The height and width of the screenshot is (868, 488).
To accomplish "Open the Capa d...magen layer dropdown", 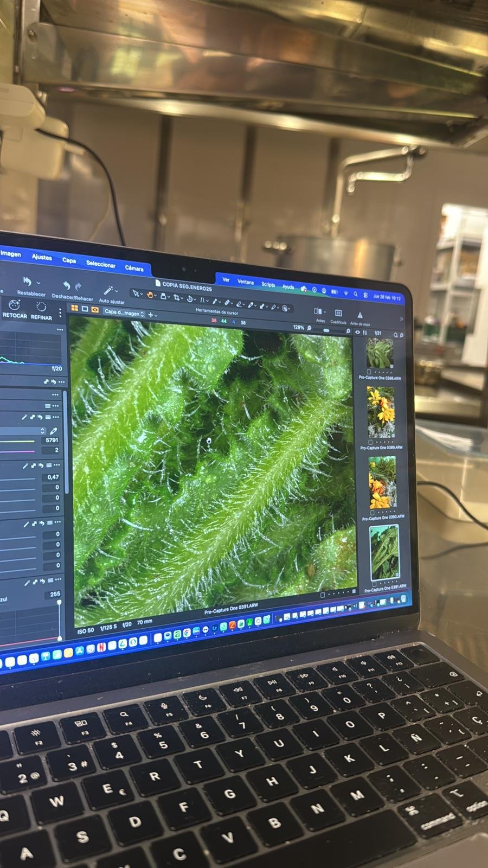I will coord(125,313).
